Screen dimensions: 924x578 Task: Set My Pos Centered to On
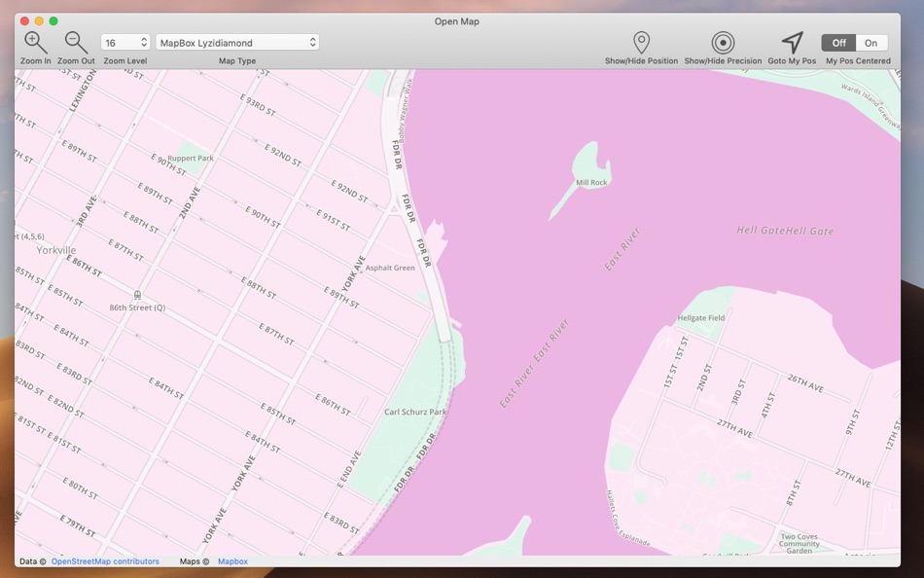(871, 43)
